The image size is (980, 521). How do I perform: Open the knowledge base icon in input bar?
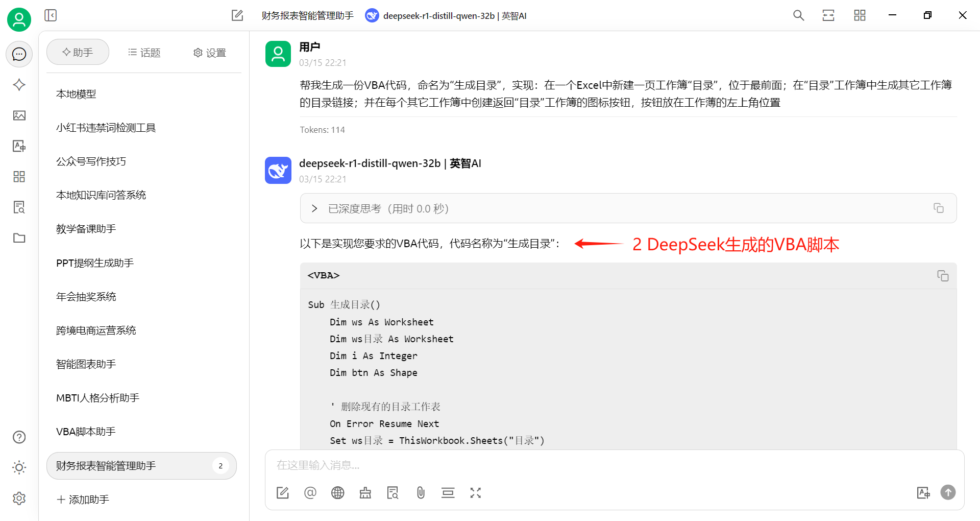pos(393,492)
